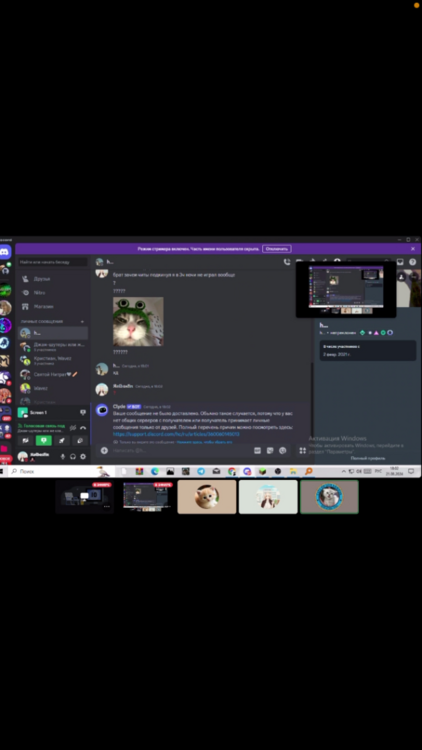Open the support.discord.com link in Clyde message

click(176, 434)
